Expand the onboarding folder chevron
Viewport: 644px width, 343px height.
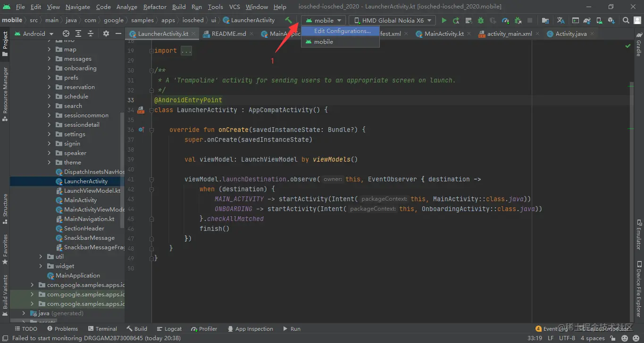tap(49, 68)
